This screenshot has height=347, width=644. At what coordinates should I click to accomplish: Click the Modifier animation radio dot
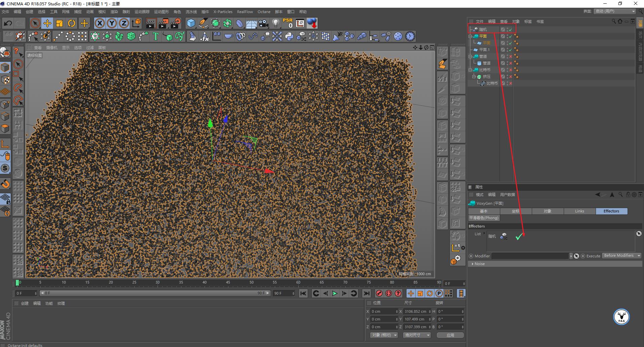point(471,256)
